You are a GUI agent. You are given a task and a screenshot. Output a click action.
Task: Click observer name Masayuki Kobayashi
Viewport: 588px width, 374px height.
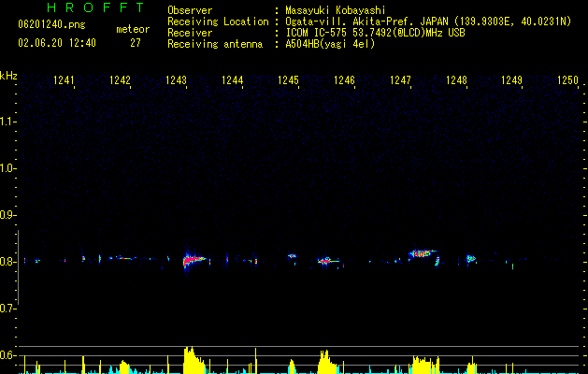coord(336,10)
